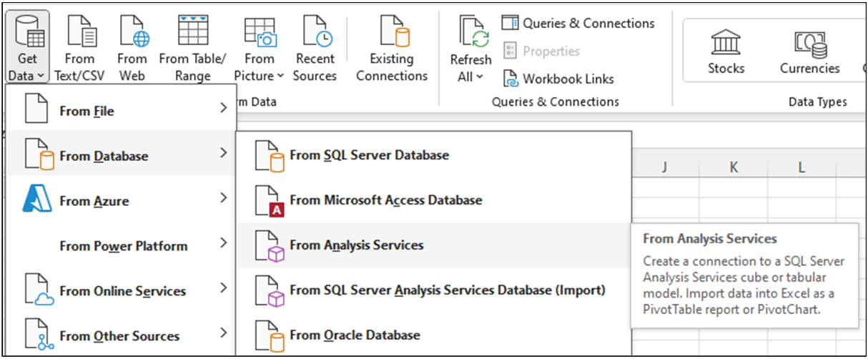Select From Power Platform menu entry
The image size is (868, 359).
121,245
